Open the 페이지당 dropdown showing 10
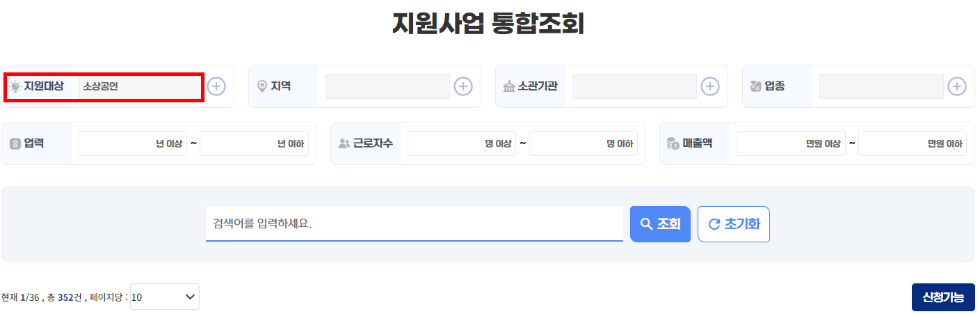Viewport: 980px width, 314px height. [165, 297]
